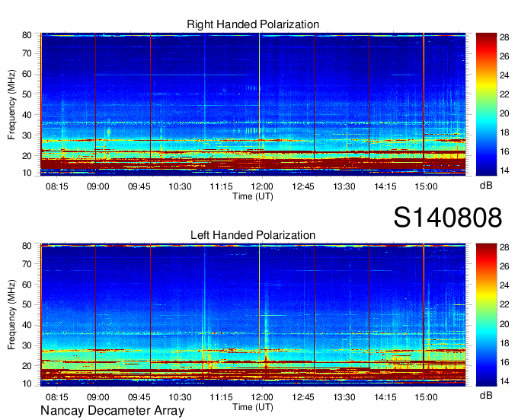Screen dimensions: 518x420
Task: Click the 13:30 tick label on the upper plot
Action: coord(344,186)
